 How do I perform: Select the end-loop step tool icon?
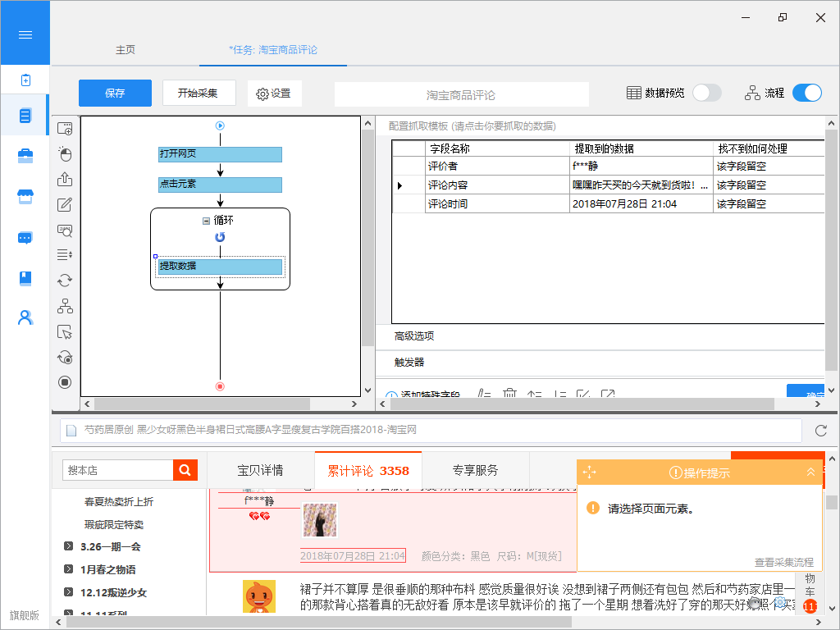[x=65, y=358]
